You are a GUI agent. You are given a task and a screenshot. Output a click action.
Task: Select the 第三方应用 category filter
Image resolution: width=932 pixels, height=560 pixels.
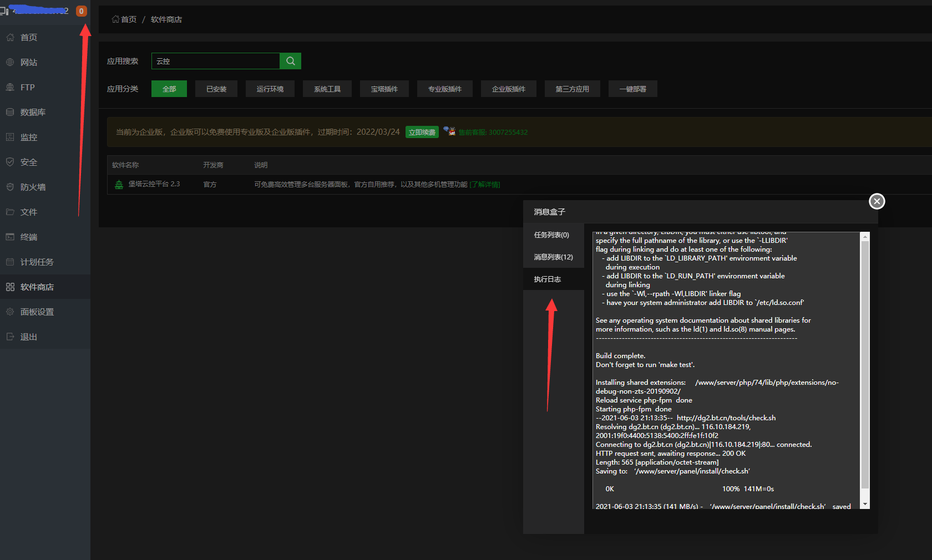pyautogui.click(x=573, y=89)
